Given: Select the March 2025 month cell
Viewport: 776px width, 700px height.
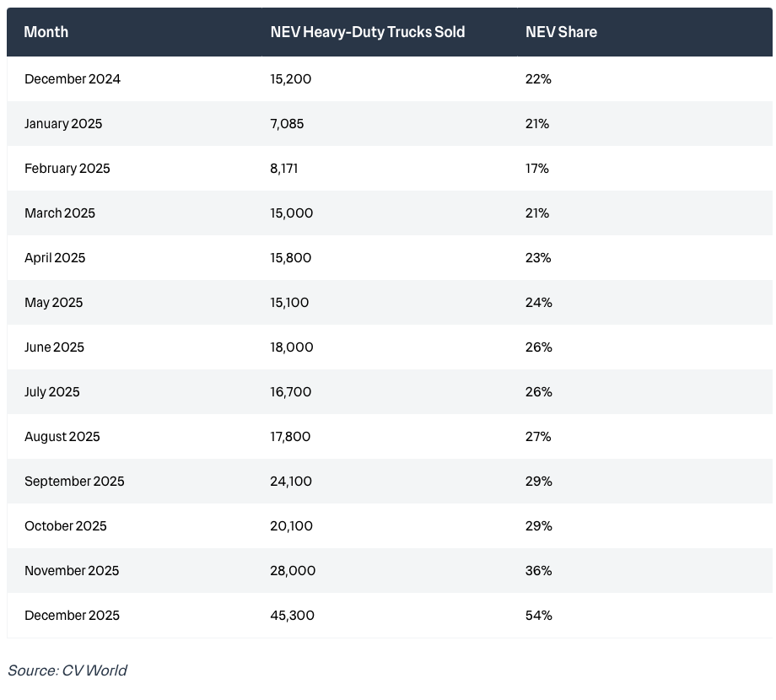Looking at the screenshot, I should (x=60, y=213).
